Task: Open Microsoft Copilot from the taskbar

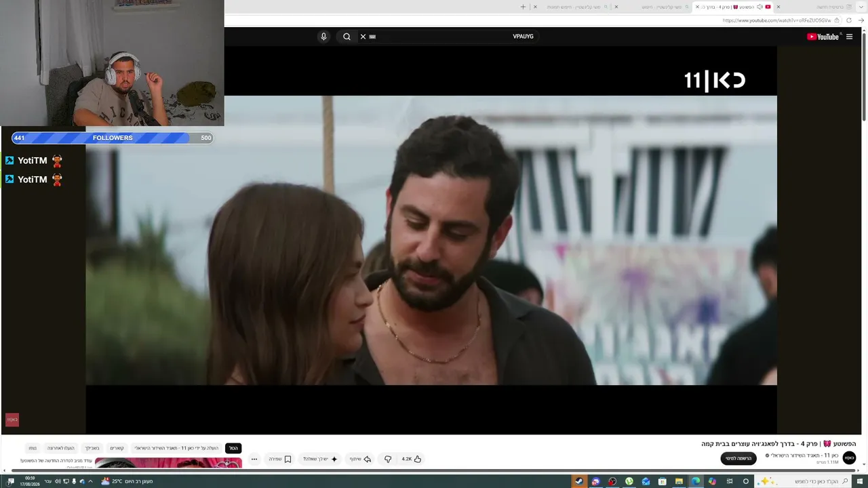Action: 712,481
